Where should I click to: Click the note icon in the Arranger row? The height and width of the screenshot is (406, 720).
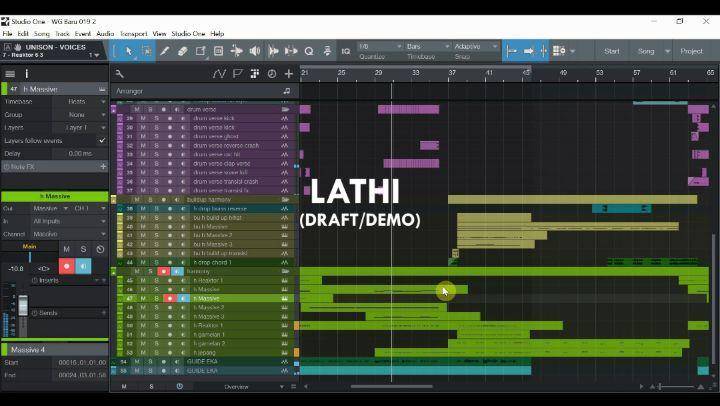pyautogui.click(x=287, y=91)
